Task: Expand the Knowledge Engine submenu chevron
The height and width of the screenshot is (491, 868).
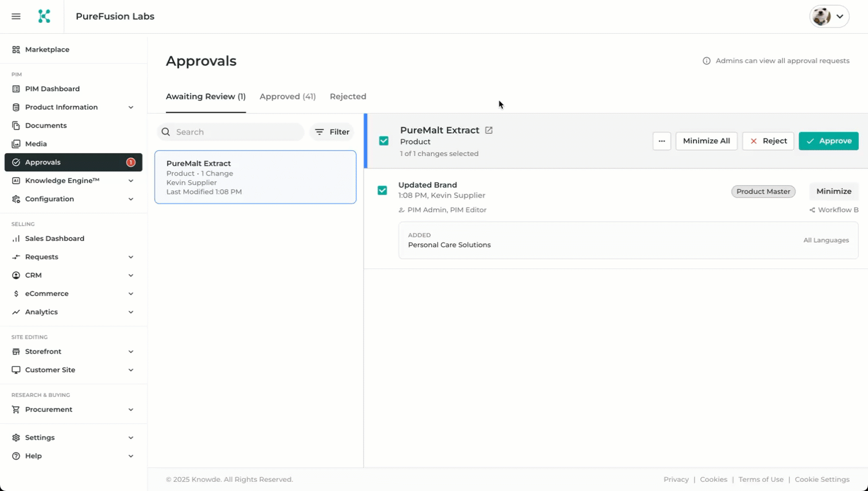Action: click(131, 181)
